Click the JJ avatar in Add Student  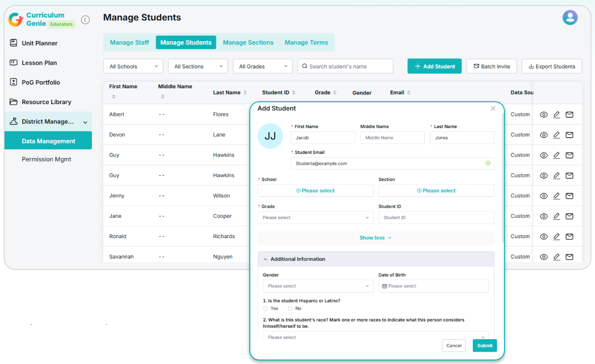(x=270, y=136)
